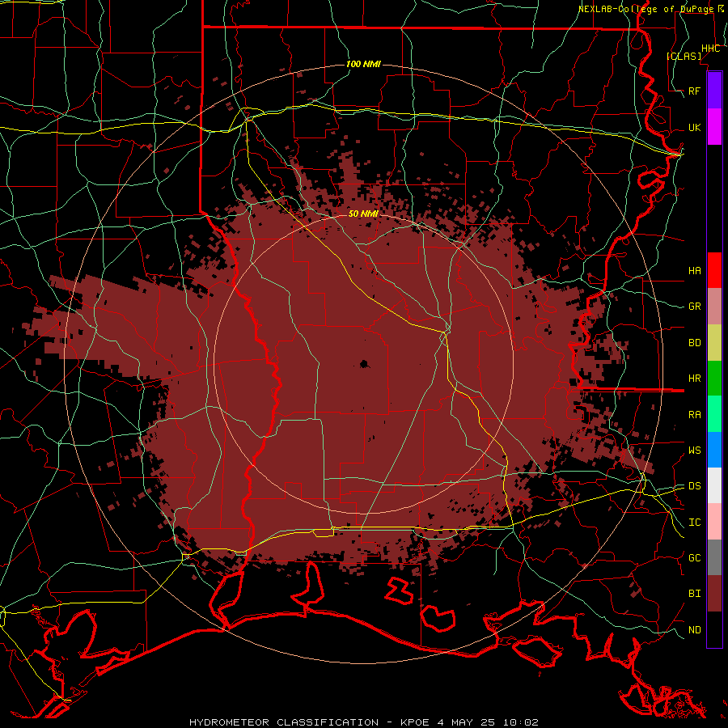Click the KPOE radar site black dot
This screenshot has width=728, height=728.
(x=364, y=363)
